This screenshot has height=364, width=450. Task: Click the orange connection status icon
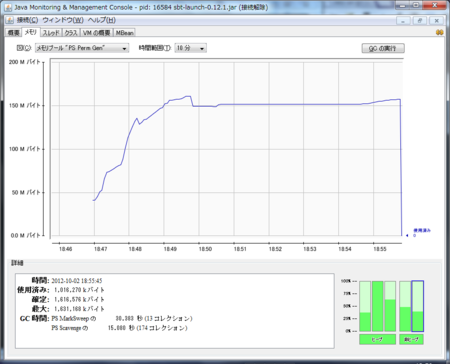(x=439, y=32)
